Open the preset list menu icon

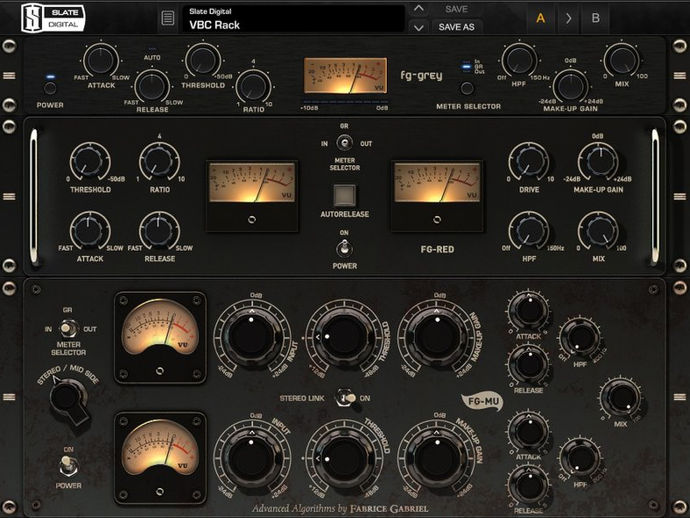click(168, 18)
